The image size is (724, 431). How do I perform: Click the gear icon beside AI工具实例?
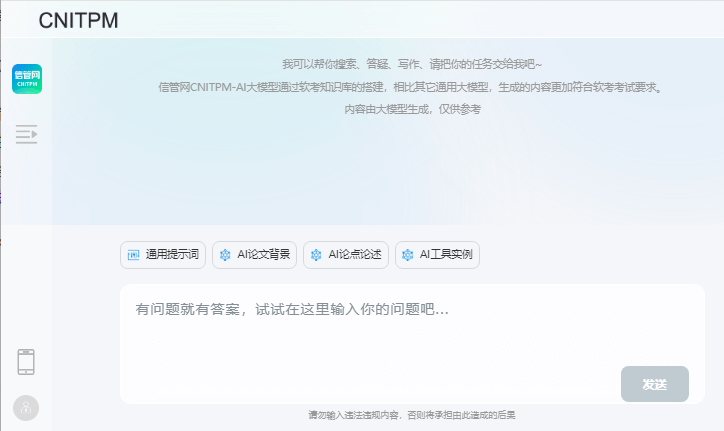click(408, 255)
